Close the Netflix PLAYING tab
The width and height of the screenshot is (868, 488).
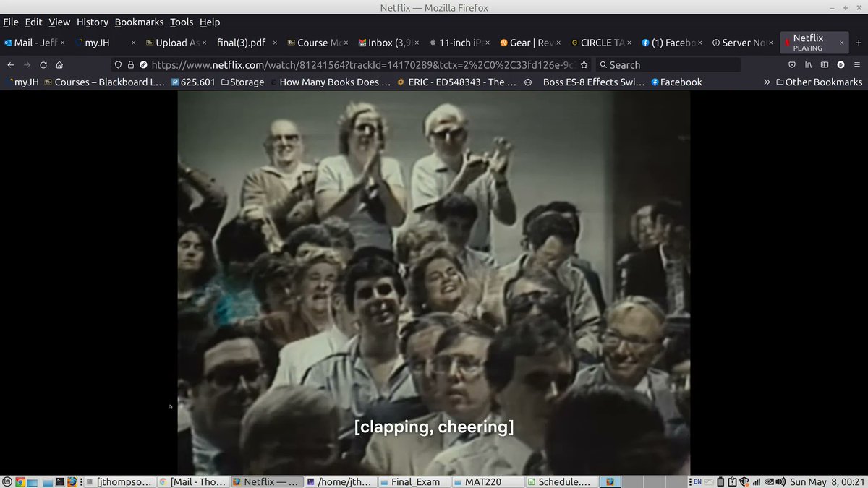[x=841, y=43]
